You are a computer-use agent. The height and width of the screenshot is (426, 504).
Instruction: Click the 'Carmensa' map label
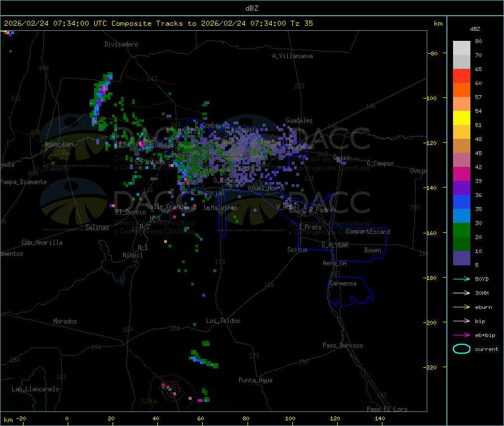pos(343,283)
